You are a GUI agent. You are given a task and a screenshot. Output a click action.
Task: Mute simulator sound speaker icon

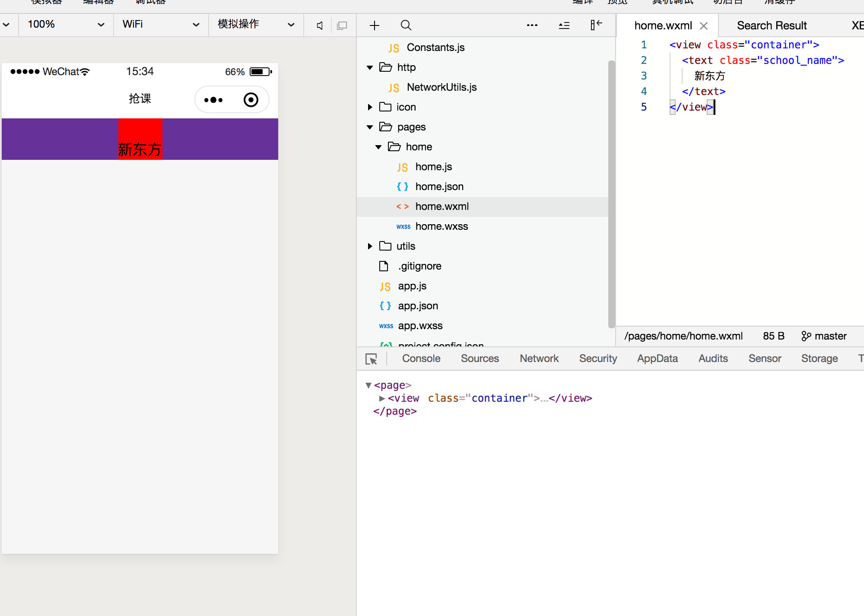(320, 25)
